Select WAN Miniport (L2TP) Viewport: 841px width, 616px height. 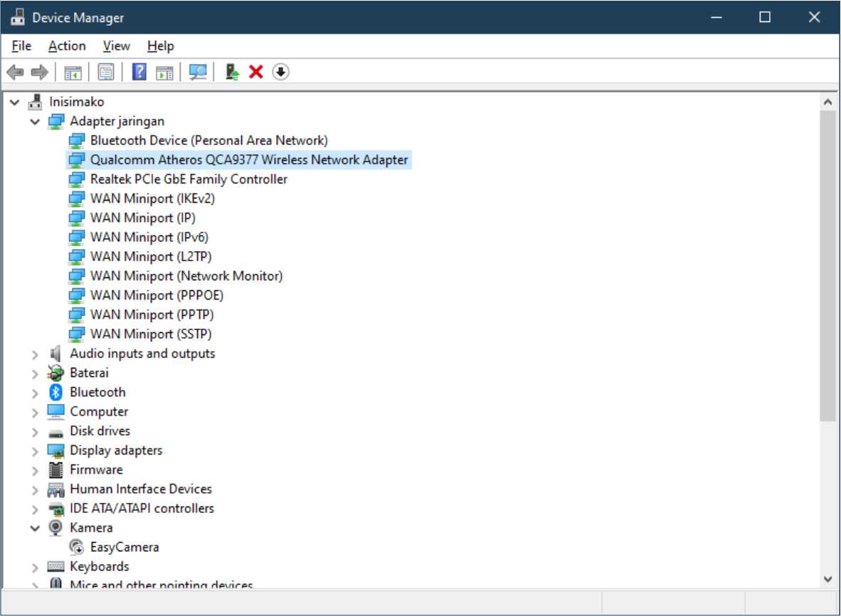click(151, 256)
